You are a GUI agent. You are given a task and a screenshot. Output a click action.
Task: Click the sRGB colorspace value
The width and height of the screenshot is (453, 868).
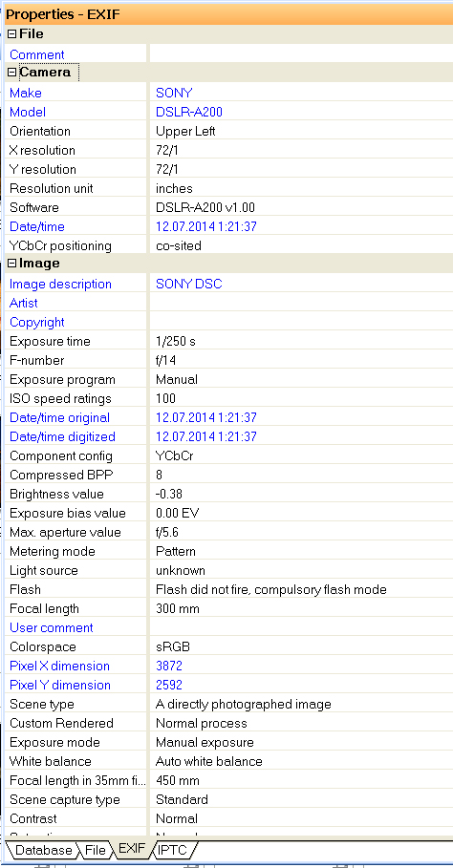coord(173,646)
